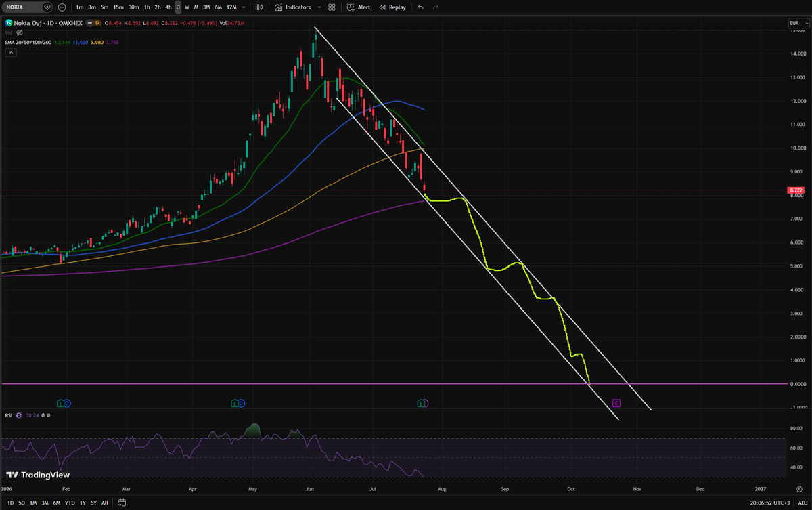Switch to the W weekly interval
Image resolution: width=812 pixels, height=510 pixels.
[x=187, y=7]
